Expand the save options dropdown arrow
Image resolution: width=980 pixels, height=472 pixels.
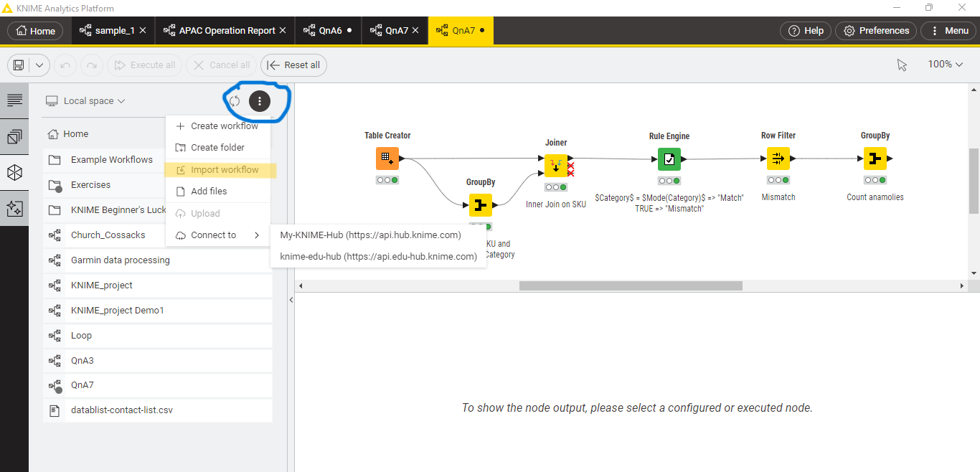[x=39, y=65]
